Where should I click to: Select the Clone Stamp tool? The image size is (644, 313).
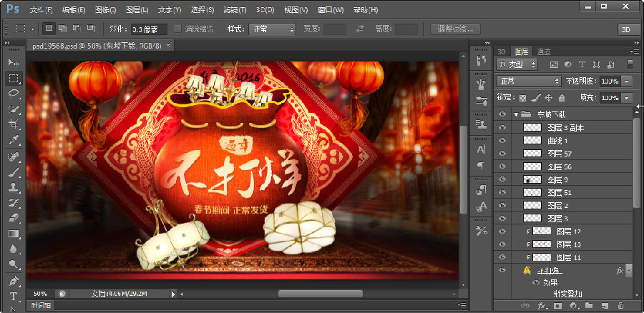[14, 187]
